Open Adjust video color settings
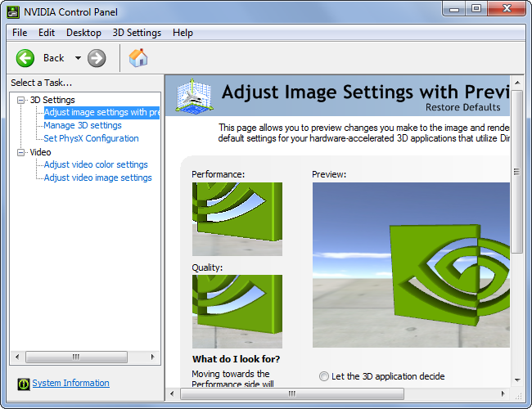Screen dimensions: 532x409 96,164
